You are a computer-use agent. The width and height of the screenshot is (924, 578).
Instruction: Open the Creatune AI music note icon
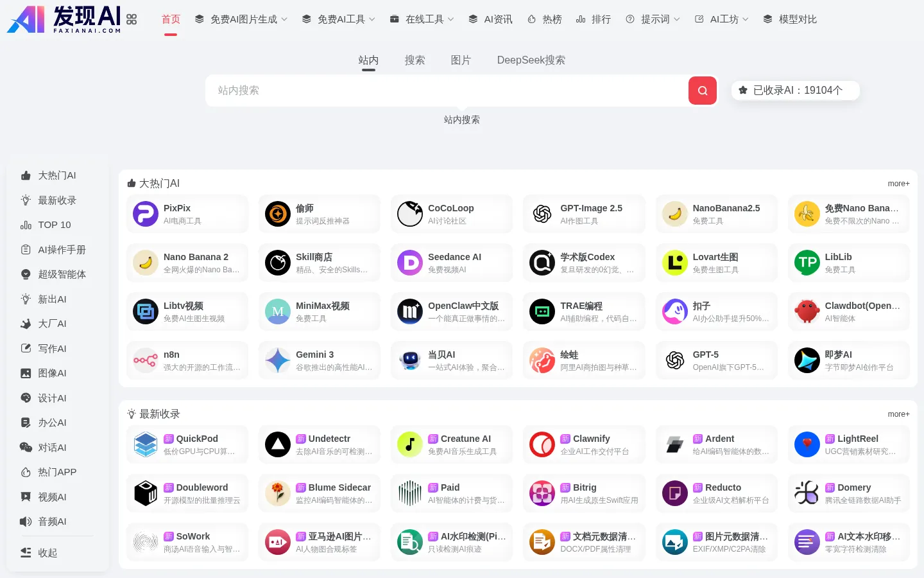410,444
